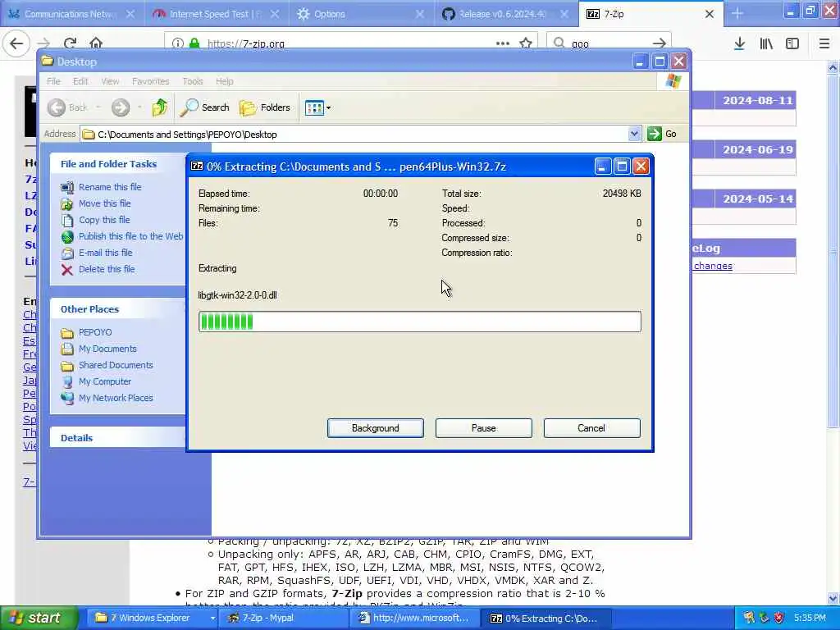The image size is (840, 630).
Task: Click Delete this file task
Action: pyautogui.click(x=107, y=269)
